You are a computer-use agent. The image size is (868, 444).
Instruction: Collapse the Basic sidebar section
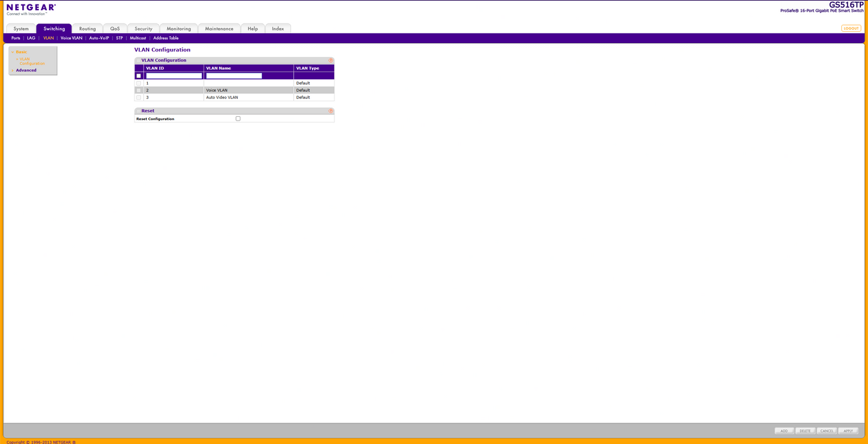[x=21, y=52]
